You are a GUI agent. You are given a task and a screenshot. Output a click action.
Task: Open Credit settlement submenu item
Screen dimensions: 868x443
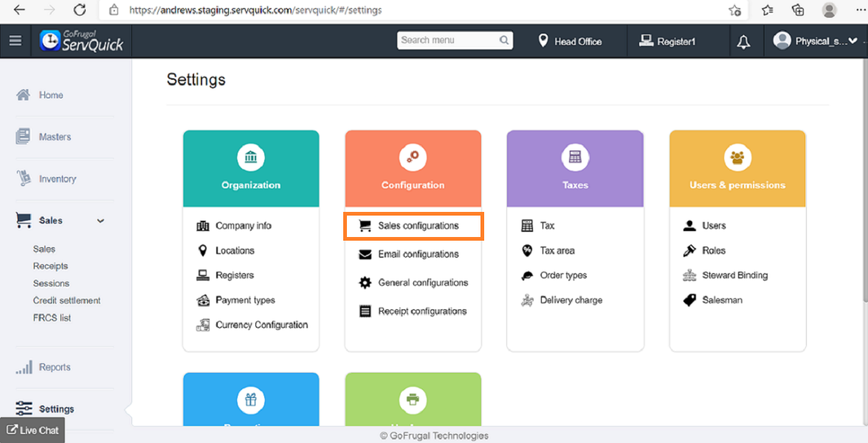pos(66,301)
